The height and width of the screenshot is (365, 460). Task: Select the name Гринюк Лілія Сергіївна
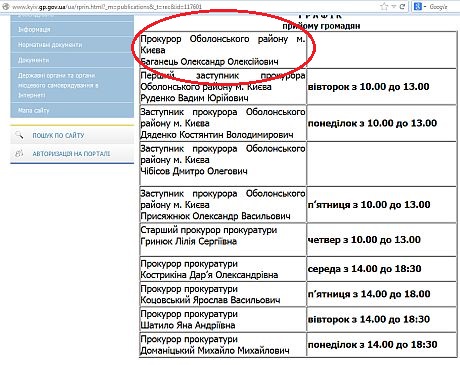point(189,241)
